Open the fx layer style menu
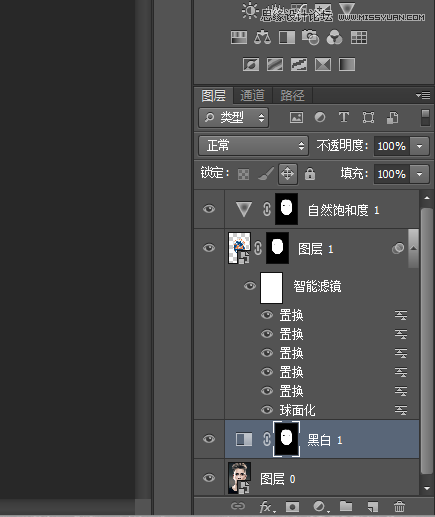This screenshot has width=435, height=517. [x=267, y=507]
